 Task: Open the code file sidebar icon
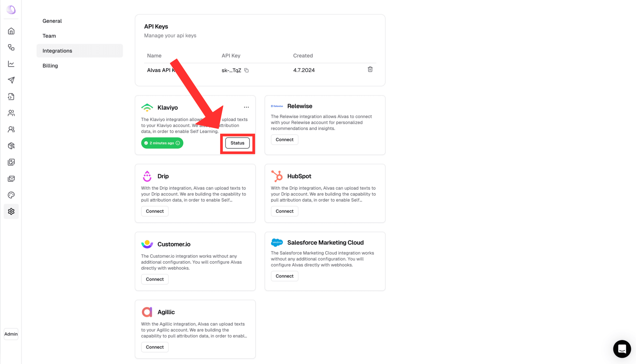(11, 97)
